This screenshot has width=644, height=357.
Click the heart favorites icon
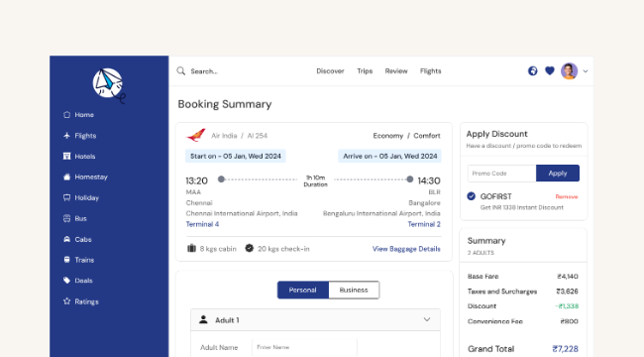coord(550,71)
